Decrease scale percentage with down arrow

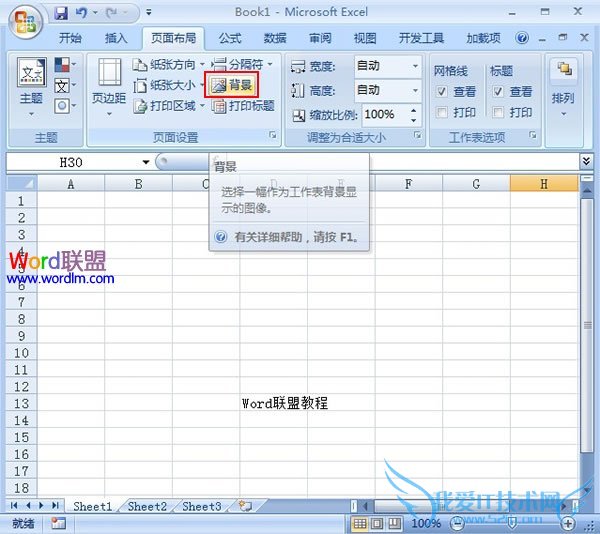(x=414, y=120)
